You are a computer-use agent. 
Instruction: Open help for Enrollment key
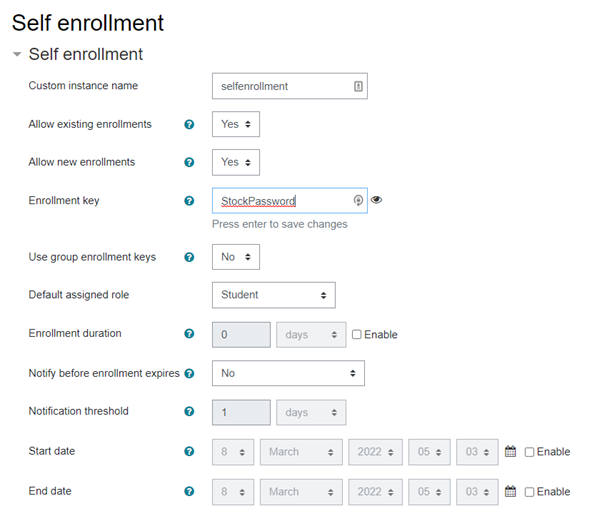click(189, 201)
